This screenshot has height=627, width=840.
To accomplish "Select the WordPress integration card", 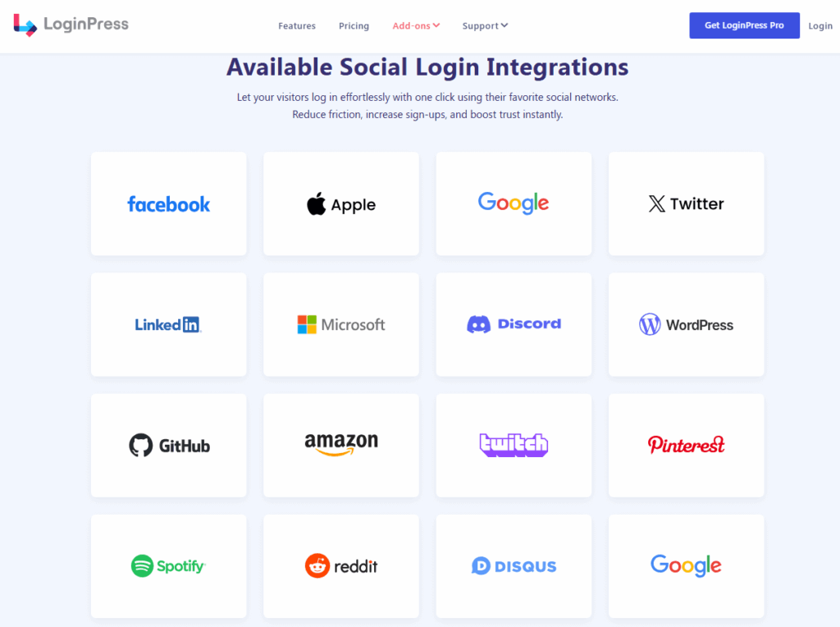I will tap(687, 325).
